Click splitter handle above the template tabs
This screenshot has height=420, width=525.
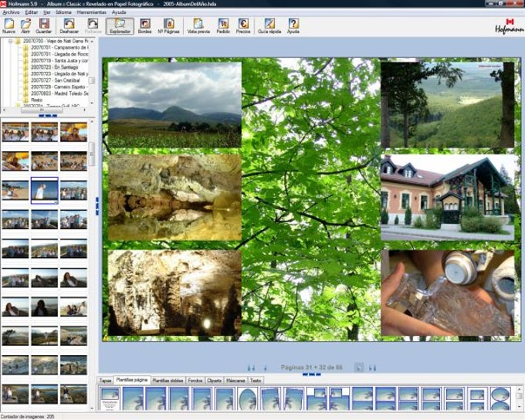tap(312, 374)
